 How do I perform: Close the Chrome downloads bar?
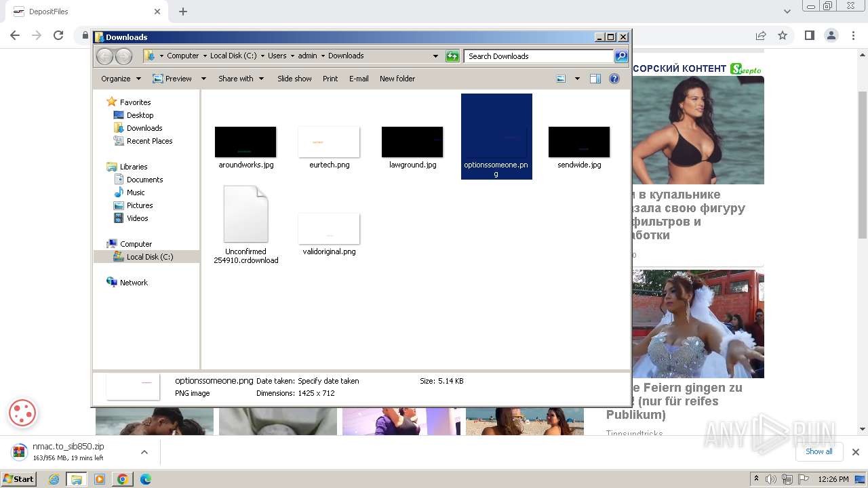coord(856,452)
